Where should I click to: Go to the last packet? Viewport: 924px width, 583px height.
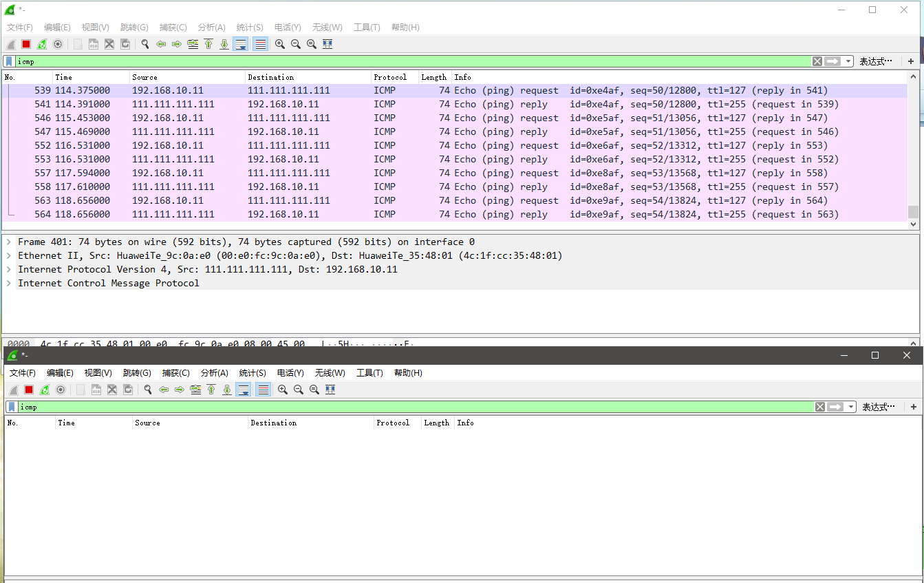point(224,43)
